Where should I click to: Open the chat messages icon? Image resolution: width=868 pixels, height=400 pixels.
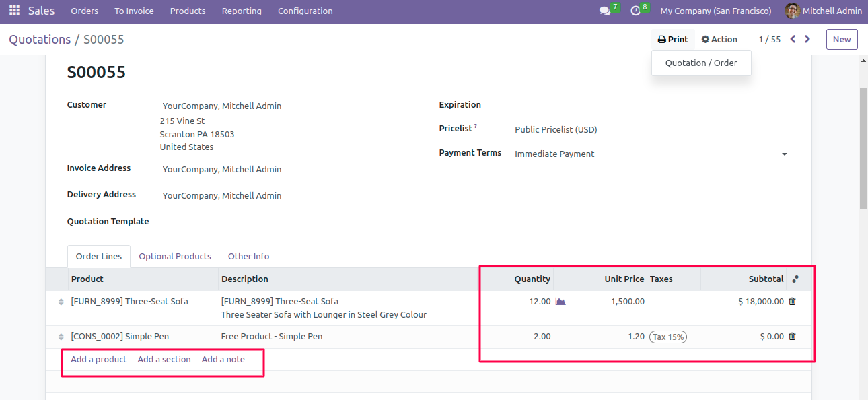(605, 11)
